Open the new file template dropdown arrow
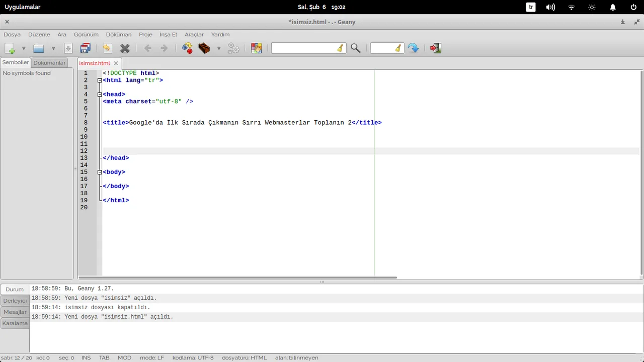Image resolution: width=644 pixels, height=362 pixels. (x=24, y=48)
